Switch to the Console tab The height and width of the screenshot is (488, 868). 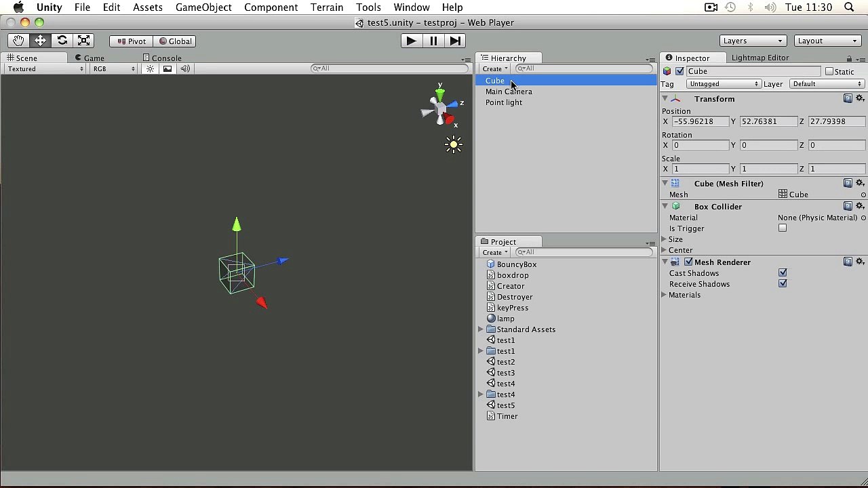coord(162,58)
